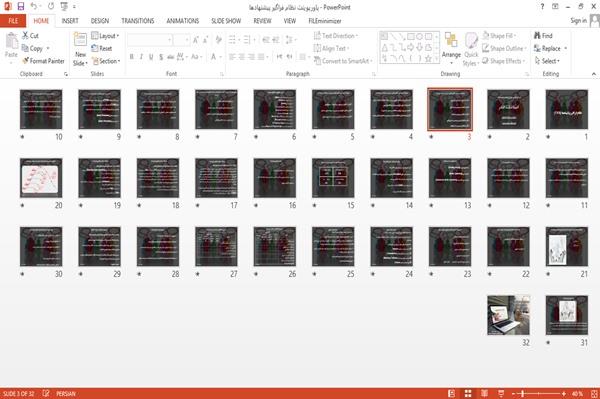Click zoom in plus button
The width and height of the screenshot is (600, 399).
click(x=563, y=393)
